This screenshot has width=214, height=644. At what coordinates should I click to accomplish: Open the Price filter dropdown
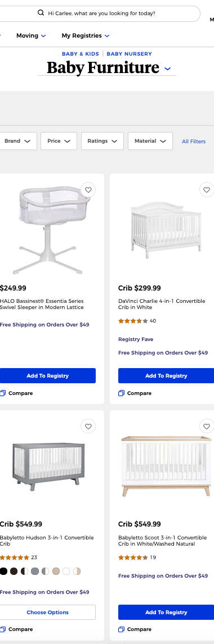click(x=59, y=141)
